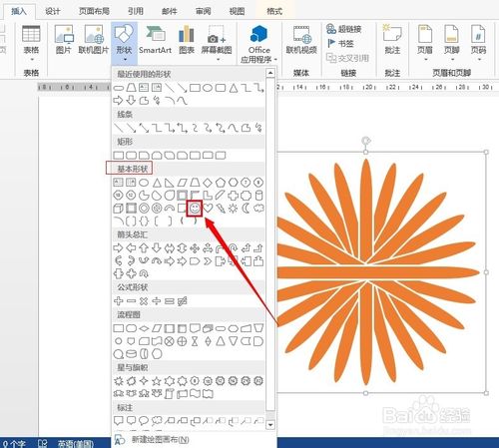Click the word count 0 个字
Viewport: 499px width, 448px height.
coord(15,444)
